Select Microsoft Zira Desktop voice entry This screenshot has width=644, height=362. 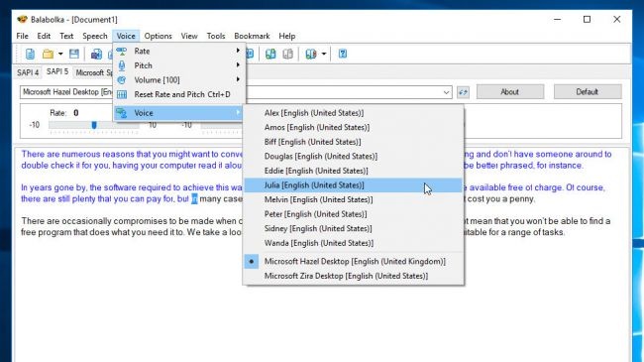click(x=354, y=276)
